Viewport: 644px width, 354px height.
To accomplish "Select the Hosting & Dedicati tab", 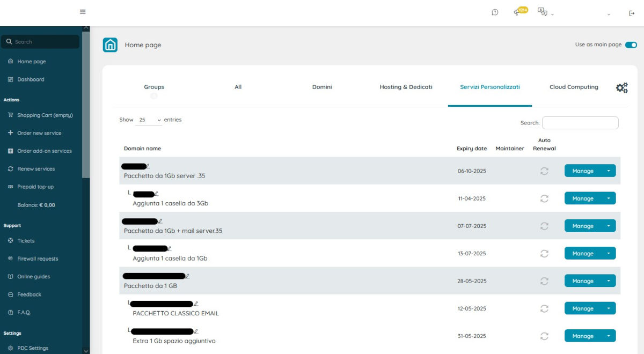I will 406,87.
